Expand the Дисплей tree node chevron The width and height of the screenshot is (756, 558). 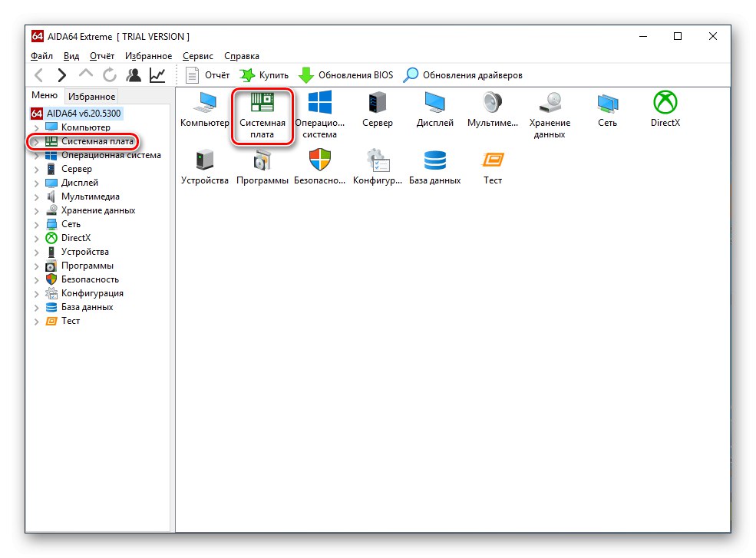(37, 183)
